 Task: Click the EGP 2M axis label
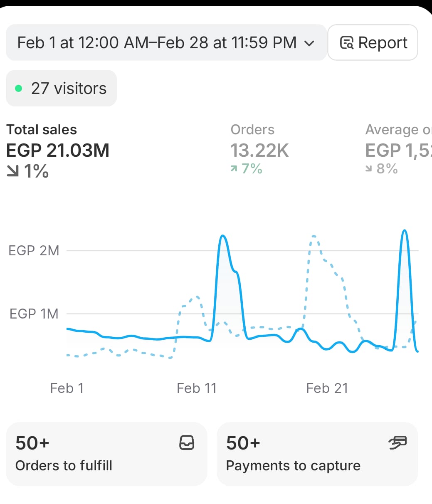34,251
